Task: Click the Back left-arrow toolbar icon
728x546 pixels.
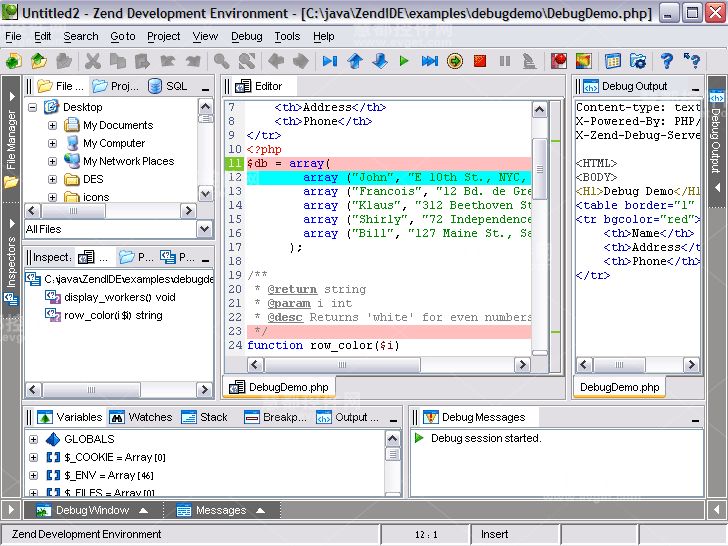Action: tap(276, 61)
